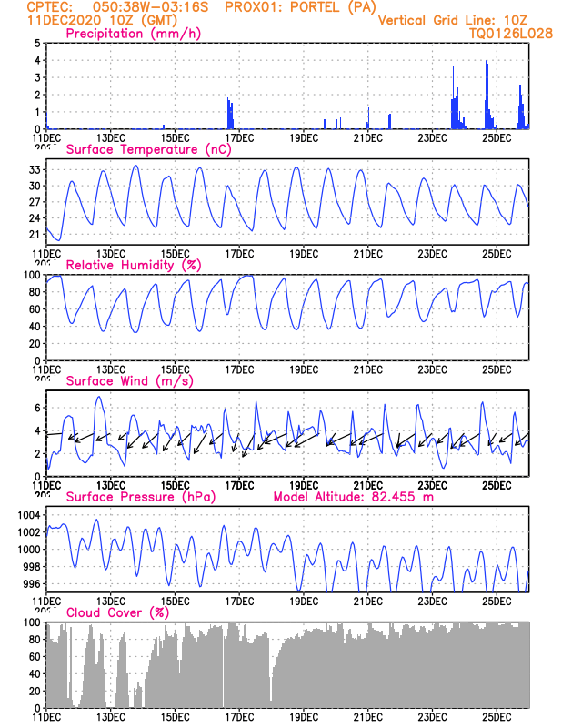Click the 17DEC tick under precipitation chart
The width and height of the screenshot is (562, 728).
click(x=239, y=138)
